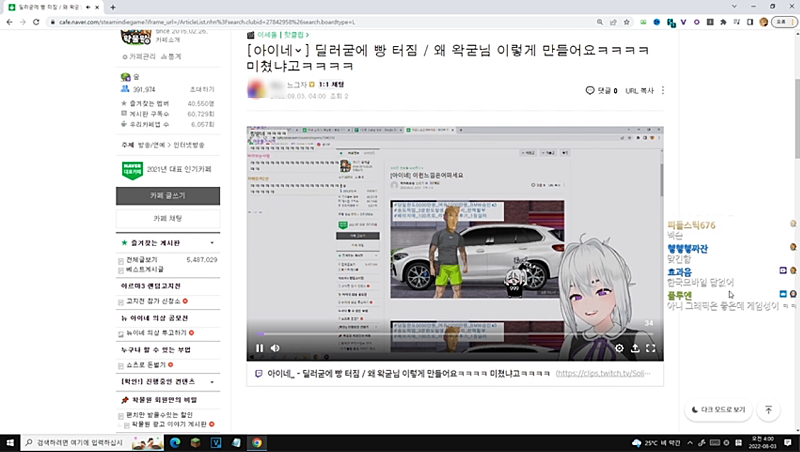Close the current browser tab
The width and height of the screenshot is (800, 452).
pos(97,7)
